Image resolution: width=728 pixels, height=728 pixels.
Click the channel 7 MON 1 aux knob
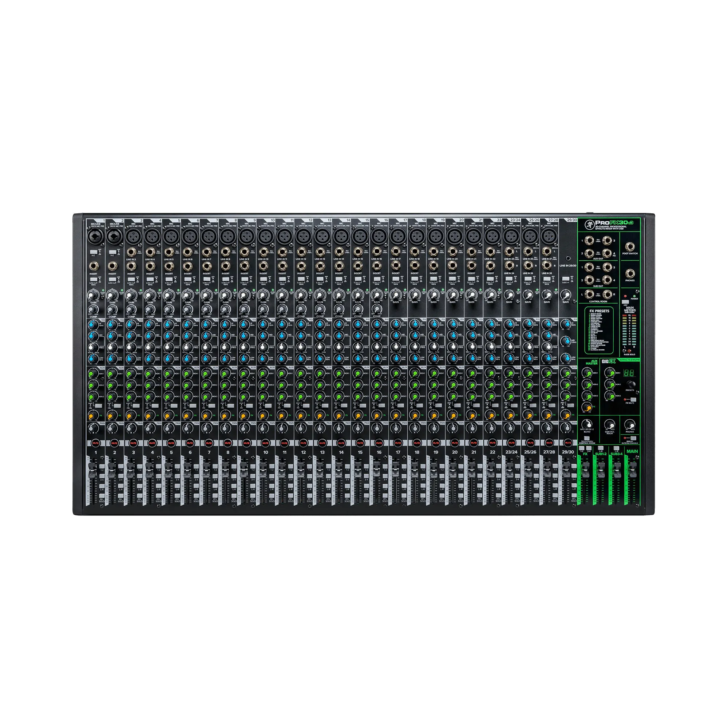(206, 374)
